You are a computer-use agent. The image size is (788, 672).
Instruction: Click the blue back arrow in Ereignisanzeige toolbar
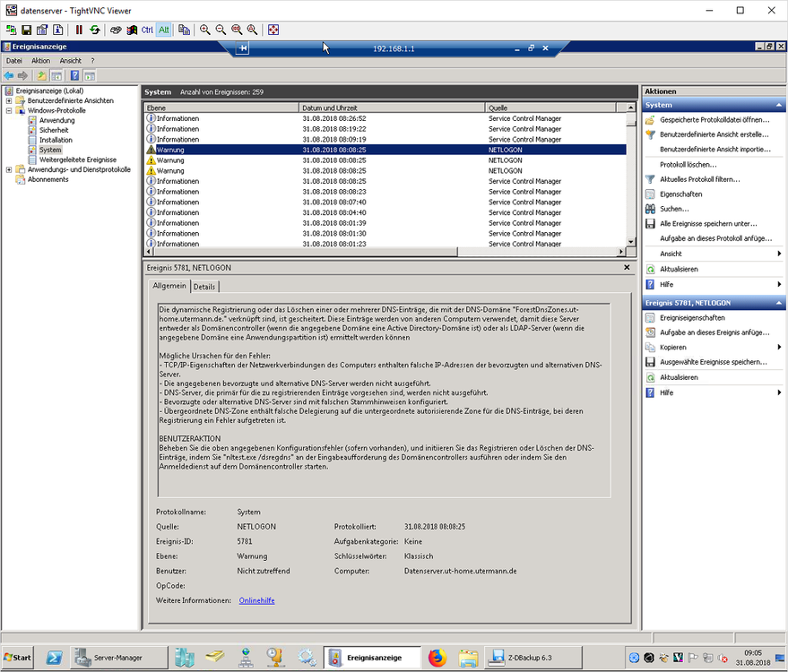(9, 75)
